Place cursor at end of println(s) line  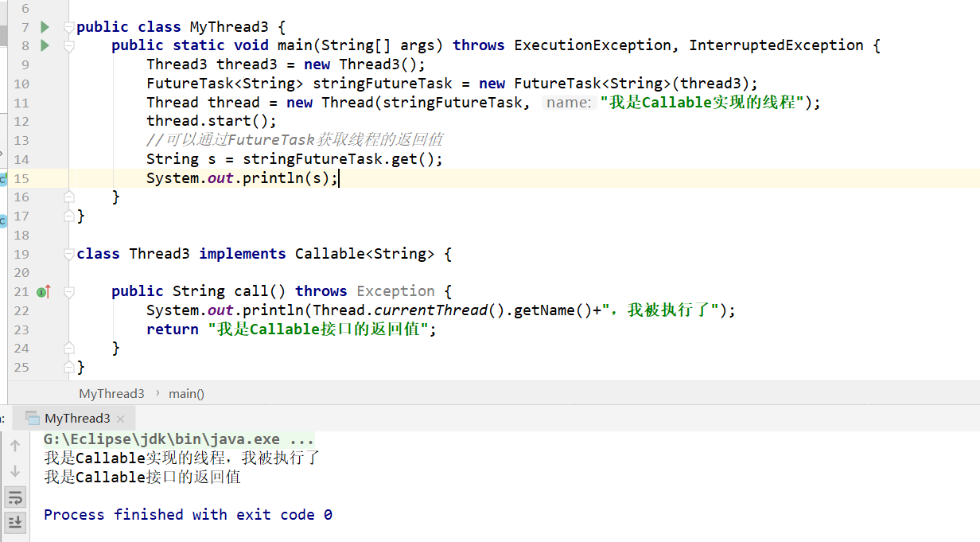click(x=339, y=178)
